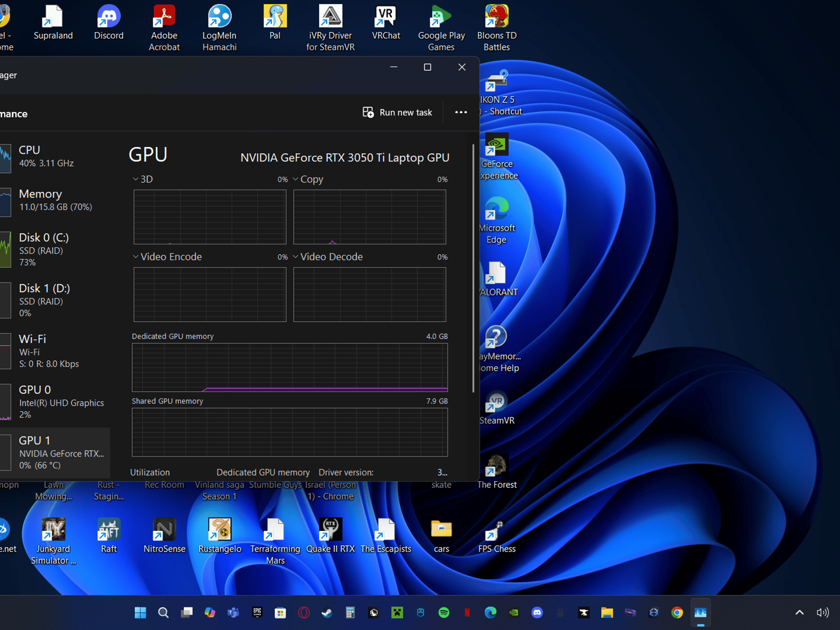Select Google Play Games desktop icon

tap(441, 28)
